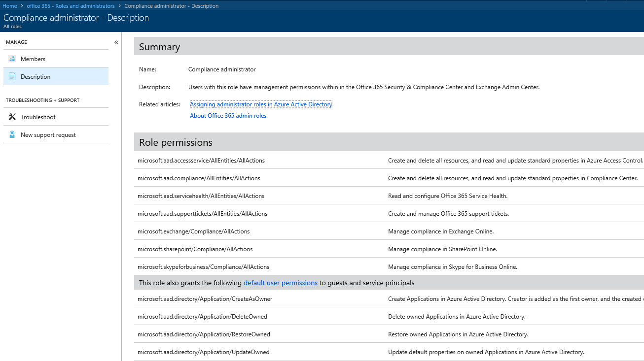Click the Description document icon
This screenshot has height=361, width=644.
pyautogui.click(x=12, y=76)
